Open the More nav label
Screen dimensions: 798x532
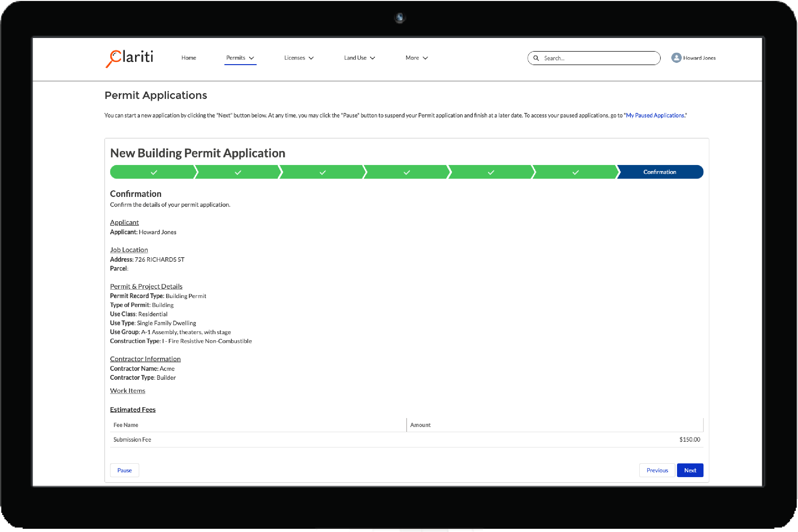click(x=412, y=58)
